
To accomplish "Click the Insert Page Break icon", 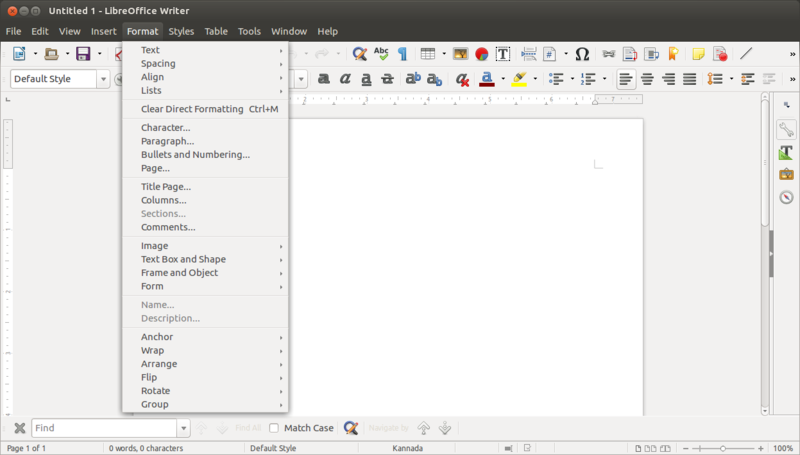I will point(529,54).
